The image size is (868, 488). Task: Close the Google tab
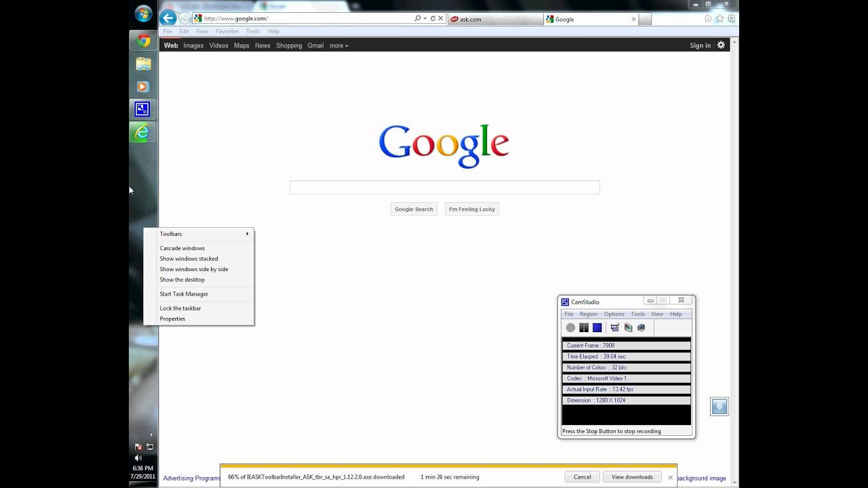point(634,19)
